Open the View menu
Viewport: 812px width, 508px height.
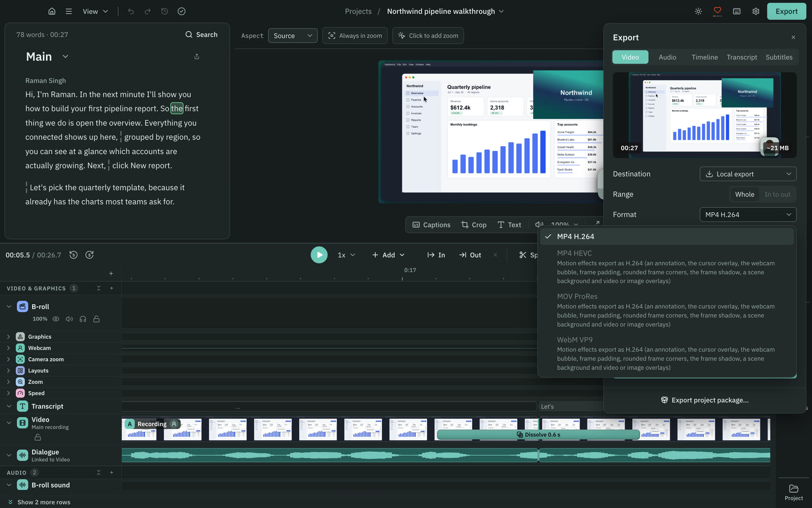[95, 11]
